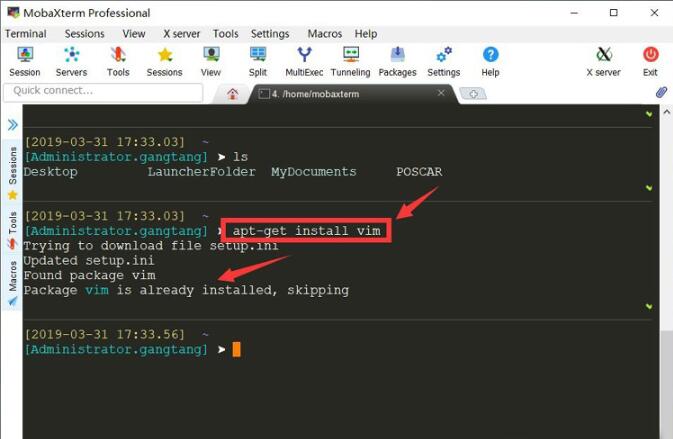Expand the green arrow beside the apt-get output
The height and width of the screenshot is (439, 673).
pos(649,306)
